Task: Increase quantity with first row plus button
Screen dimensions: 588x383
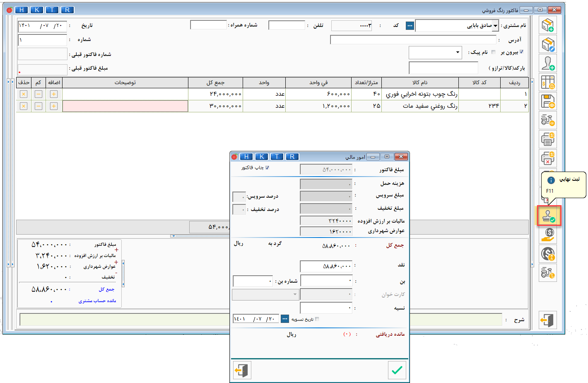Action: pos(54,94)
